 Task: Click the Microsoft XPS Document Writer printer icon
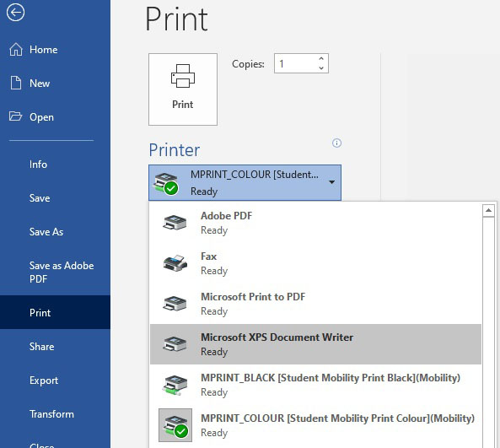tap(175, 344)
